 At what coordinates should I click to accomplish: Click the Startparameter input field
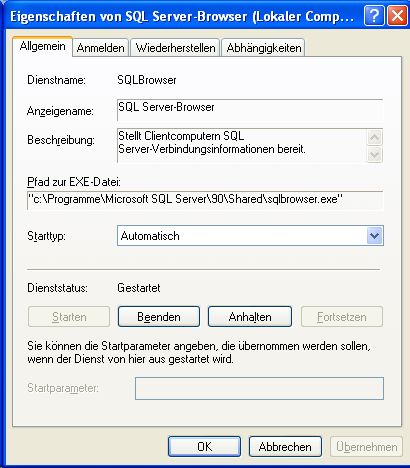point(259,388)
